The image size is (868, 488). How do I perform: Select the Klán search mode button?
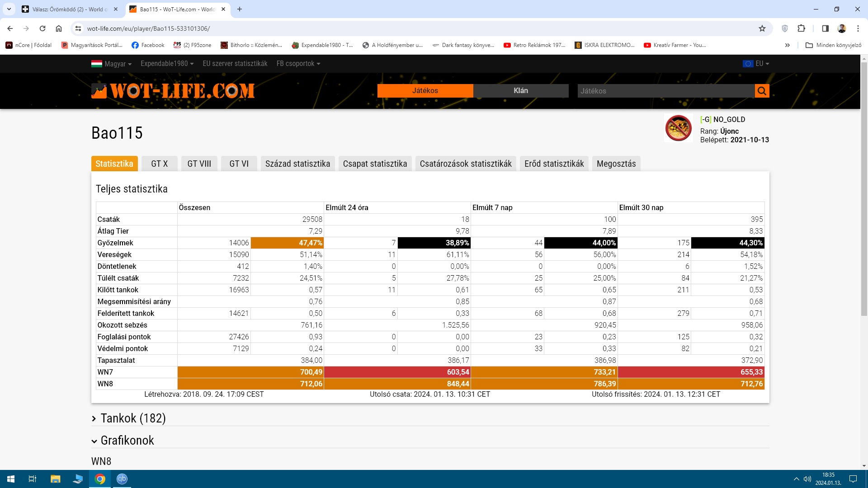521,91
